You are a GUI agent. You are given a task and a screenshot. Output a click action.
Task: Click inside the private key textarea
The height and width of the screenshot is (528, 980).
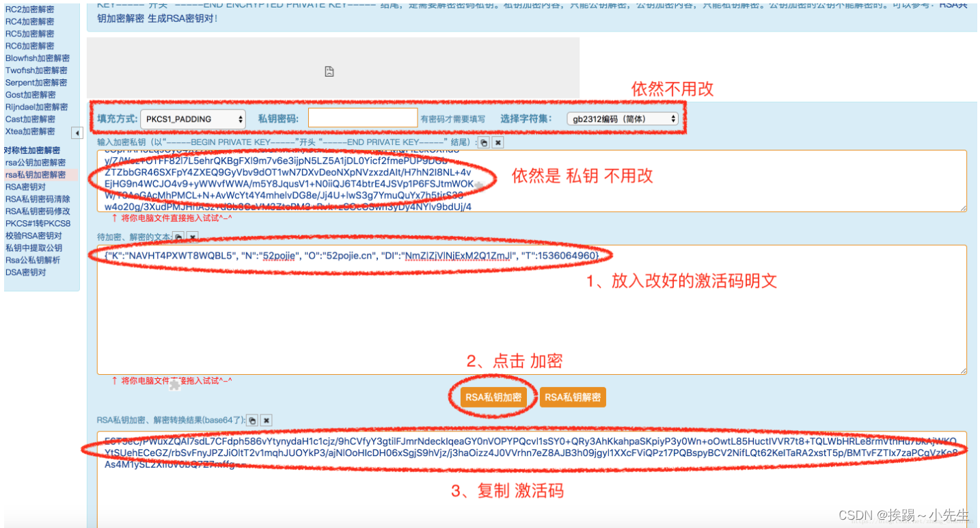click(x=532, y=181)
